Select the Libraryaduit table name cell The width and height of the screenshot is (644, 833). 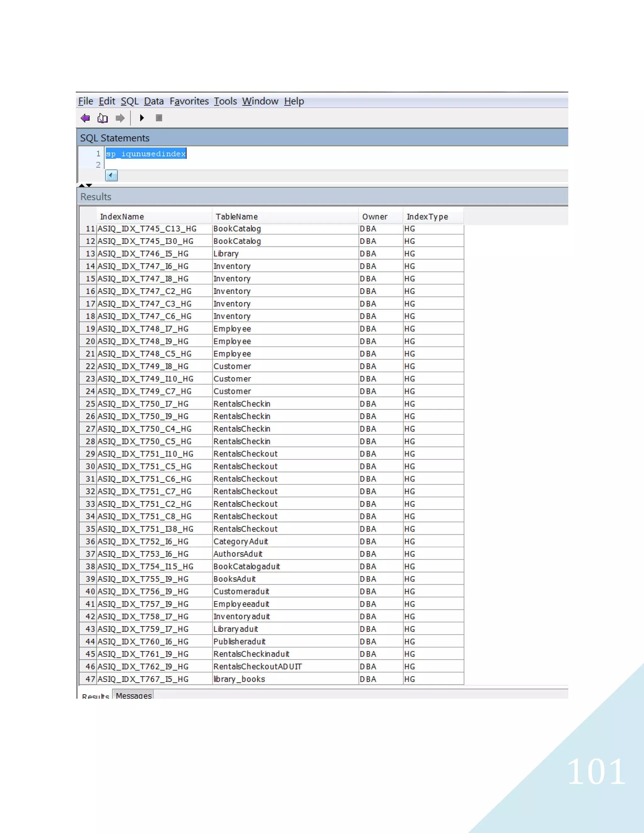(285, 629)
